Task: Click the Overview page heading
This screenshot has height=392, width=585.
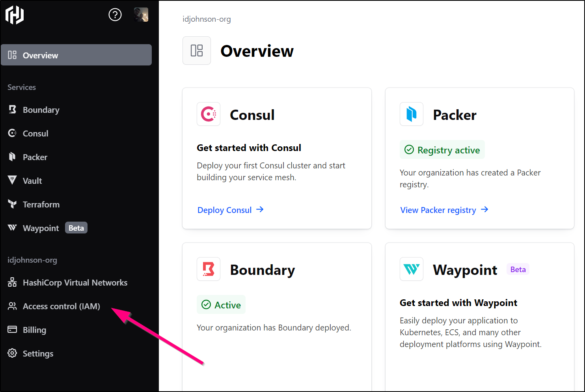Action: (257, 51)
